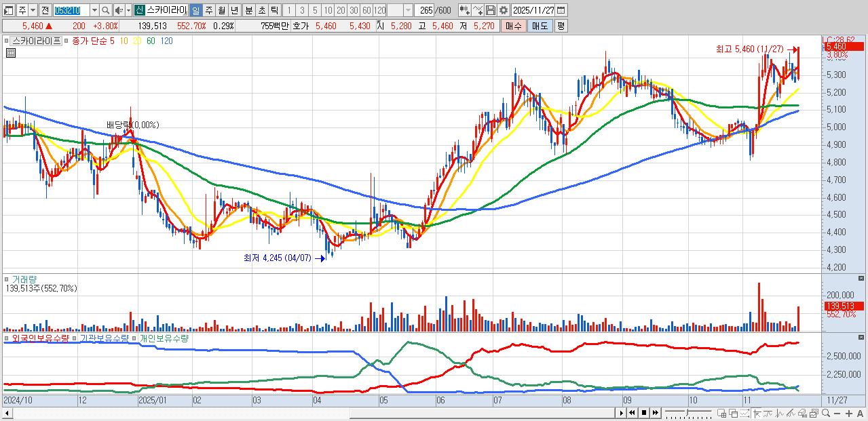Click the eraser with bars icon
This screenshot has height=421, width=868.
tap(803, 413)
